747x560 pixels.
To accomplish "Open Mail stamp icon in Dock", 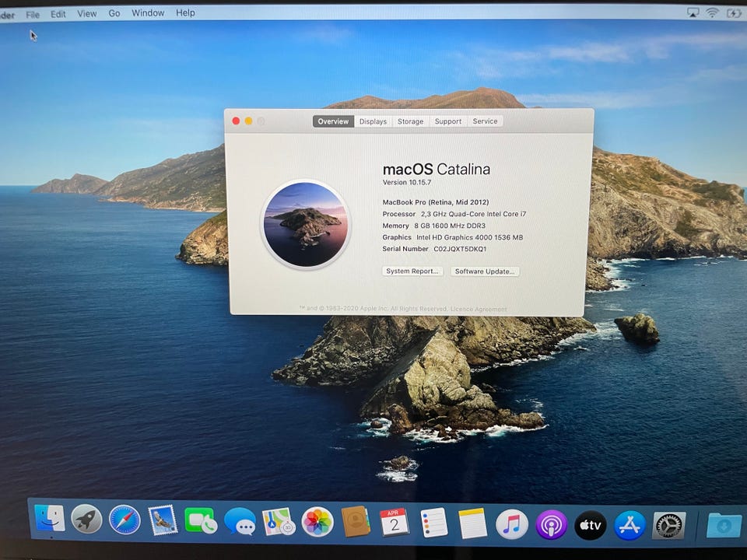I will pos(163,520).
